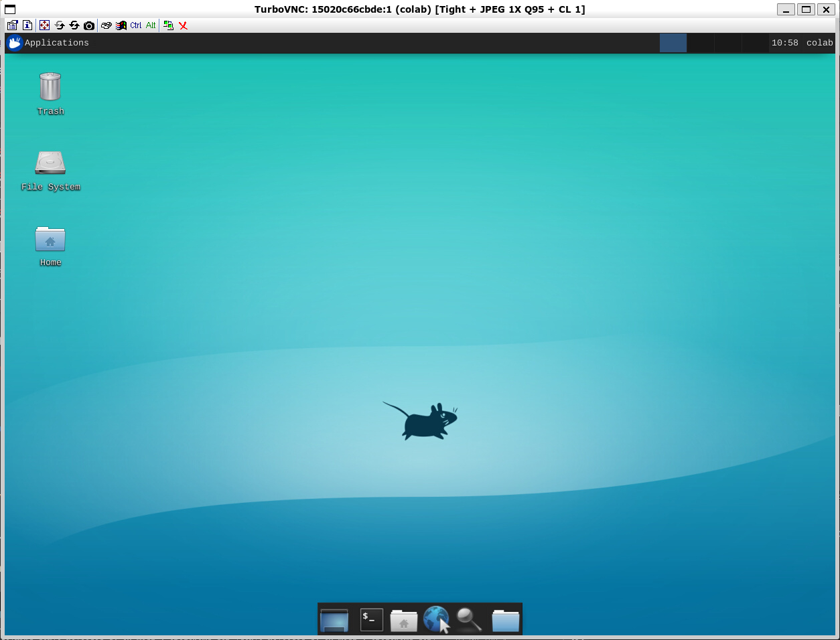Viewport: 840px width, 640px height.
Task: Launch the web browser from the dock
Action: (x=437, y=619)
